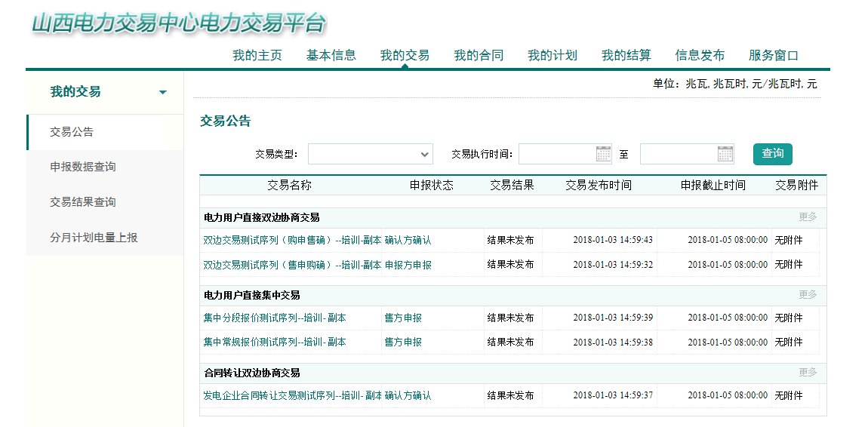The width and height of the screenshot is (868, 427).
Task: Open the 我的主页 menu tab
Action: (x=257, y=55)
